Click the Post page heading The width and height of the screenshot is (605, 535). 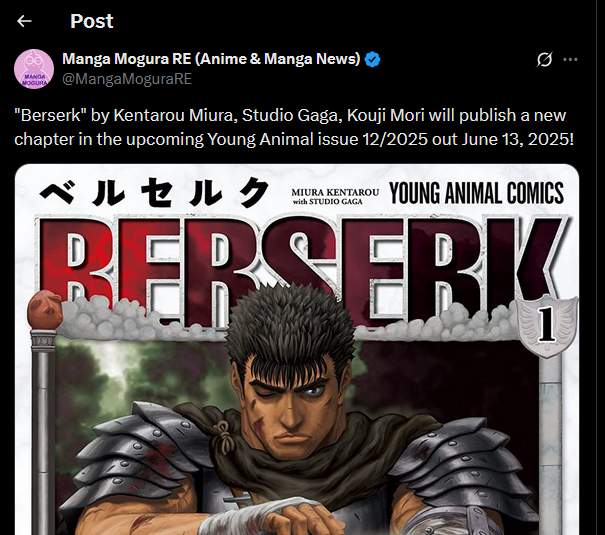pos(92,21)
